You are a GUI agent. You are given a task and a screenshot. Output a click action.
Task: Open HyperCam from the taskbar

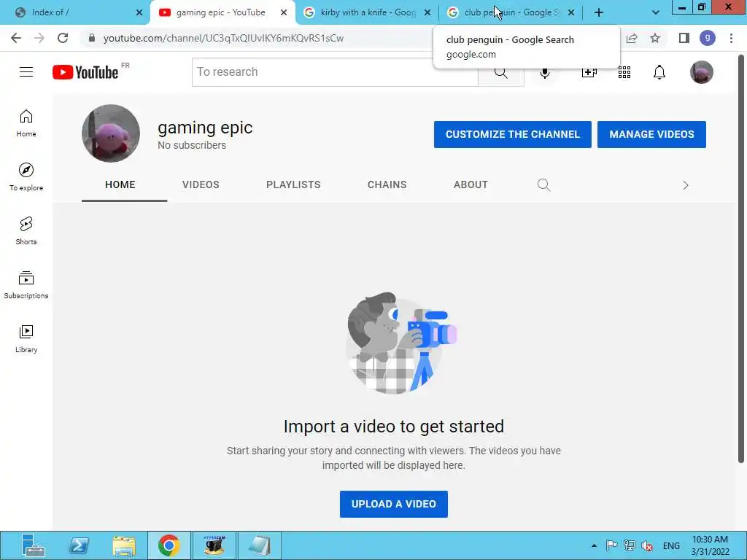pyautogui.click(x=214, y=545)
